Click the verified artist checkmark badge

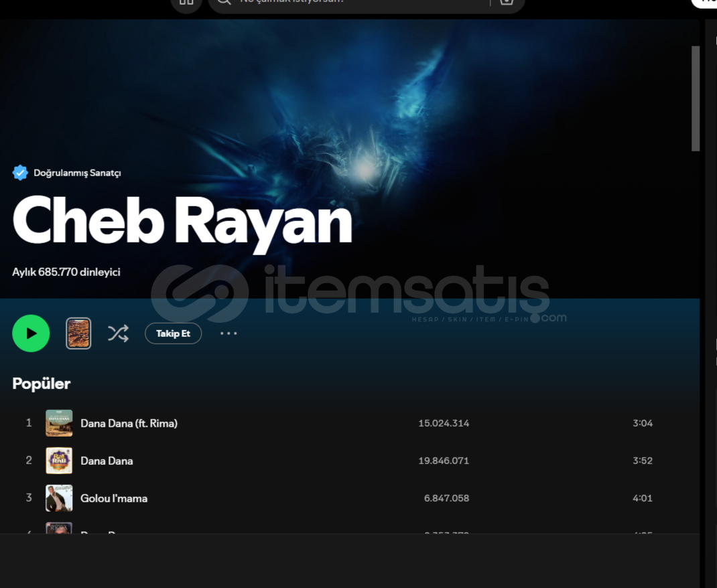click(20, 173)
